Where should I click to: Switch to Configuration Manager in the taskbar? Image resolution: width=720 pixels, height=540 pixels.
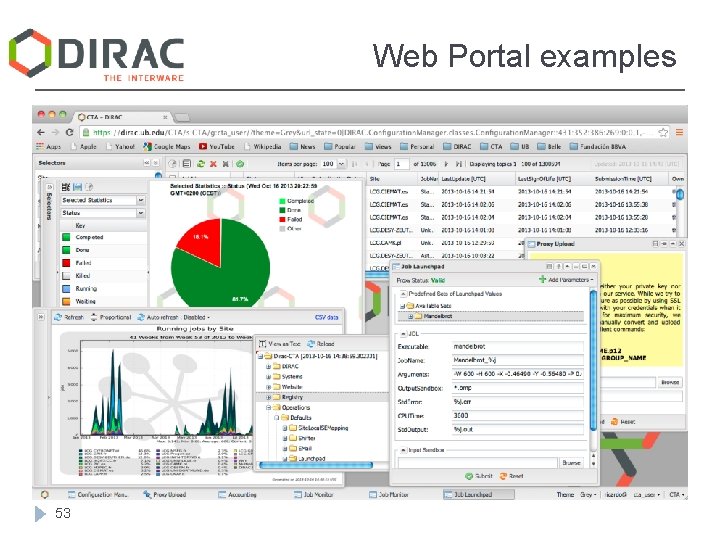(97, 495)
